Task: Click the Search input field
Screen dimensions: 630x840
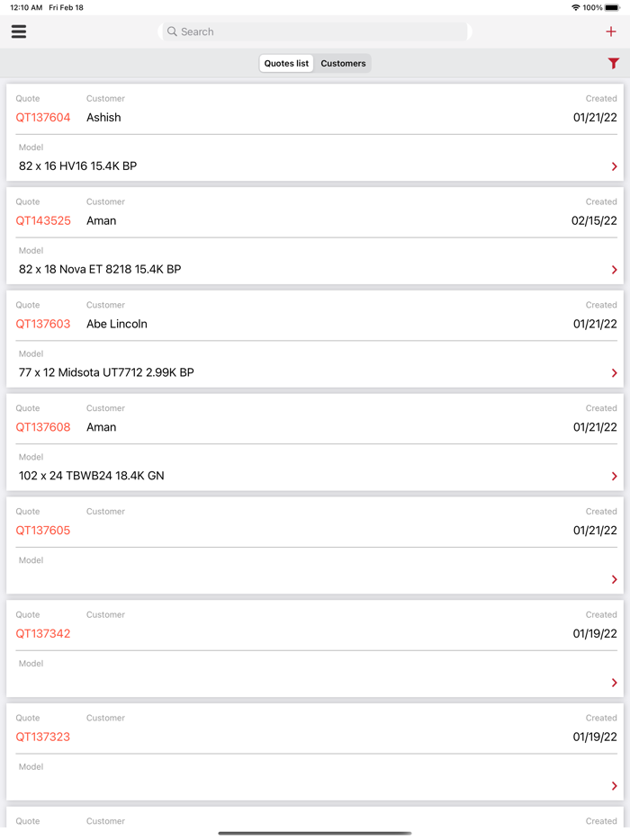Action: coord(315,31)
